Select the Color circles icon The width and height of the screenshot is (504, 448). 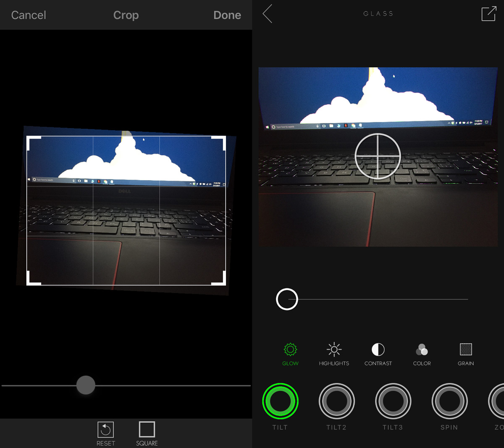(422, 349)
